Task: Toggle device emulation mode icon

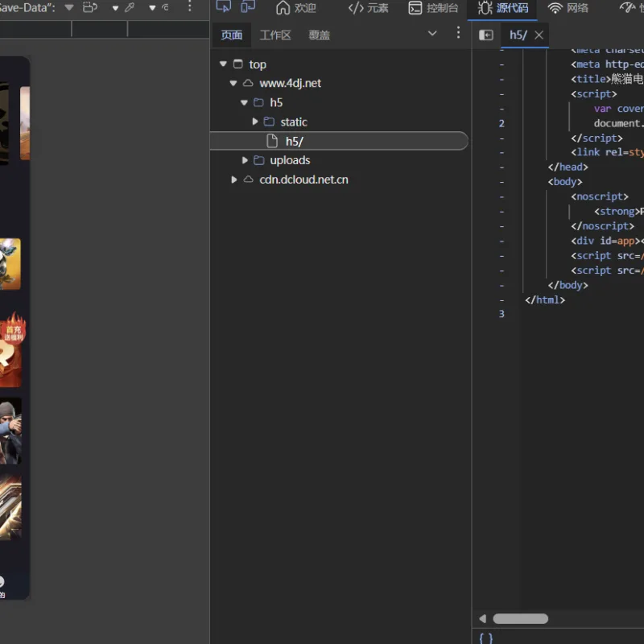Action: [248, 6]
